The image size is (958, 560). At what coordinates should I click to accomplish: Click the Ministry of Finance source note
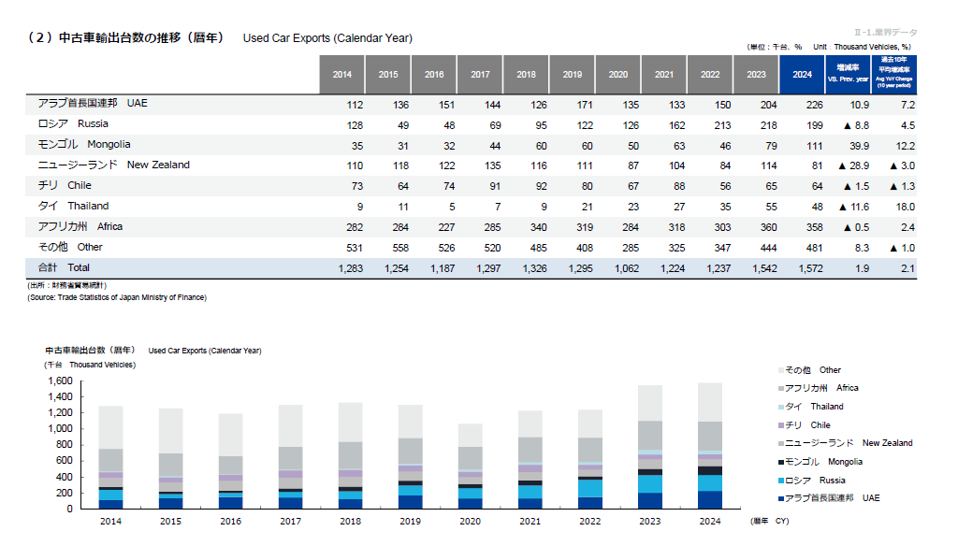[x=116, y=297]
